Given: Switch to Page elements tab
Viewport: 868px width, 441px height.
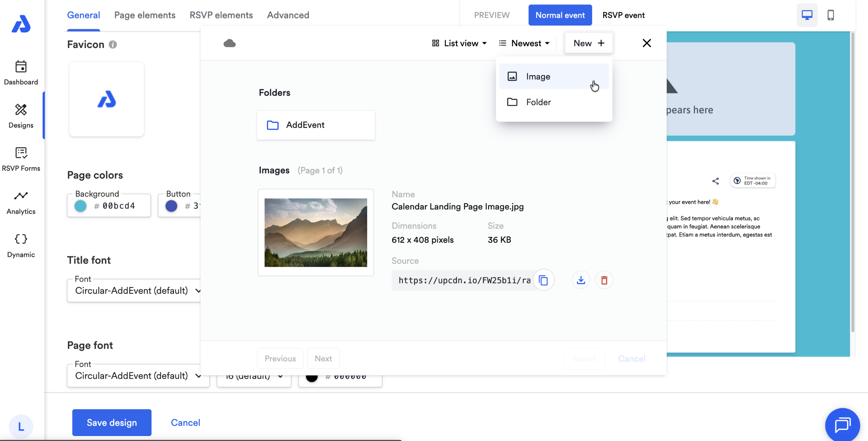Looking at the screenshot, I should click(x=145, y=15).
